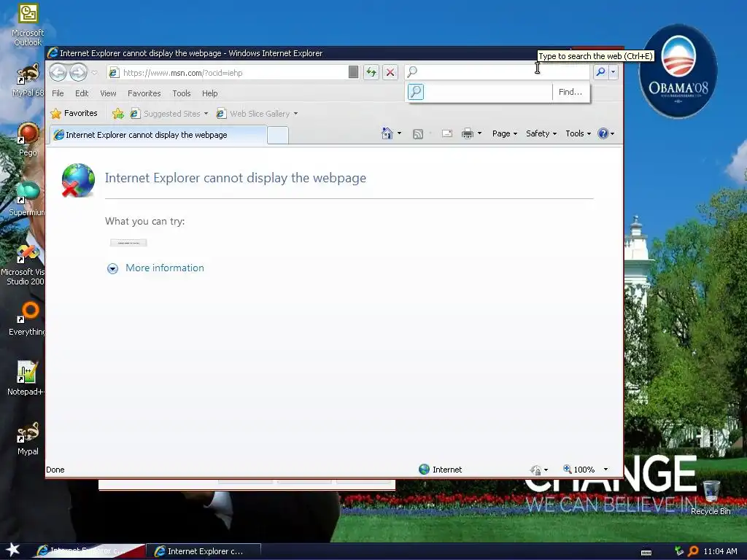Open the recent pages dropdown arrow
The image size is (747, 560).
(x=94, y=73)
